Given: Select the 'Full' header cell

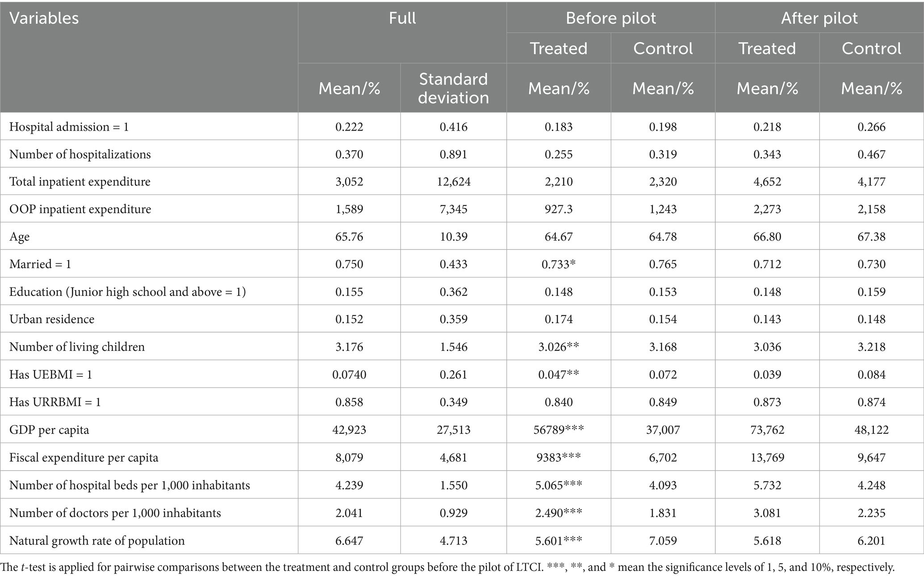Looking at the screenshot, I should 402,18.
